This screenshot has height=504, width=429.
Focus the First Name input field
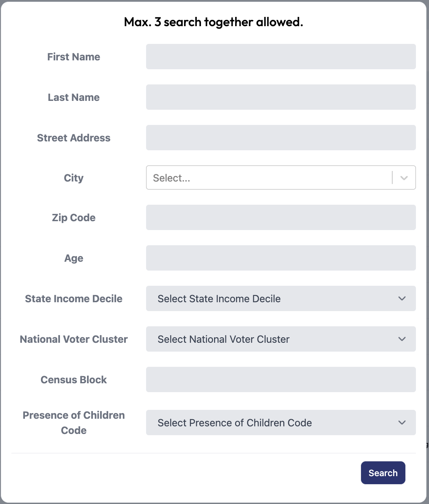click(281, 57)
